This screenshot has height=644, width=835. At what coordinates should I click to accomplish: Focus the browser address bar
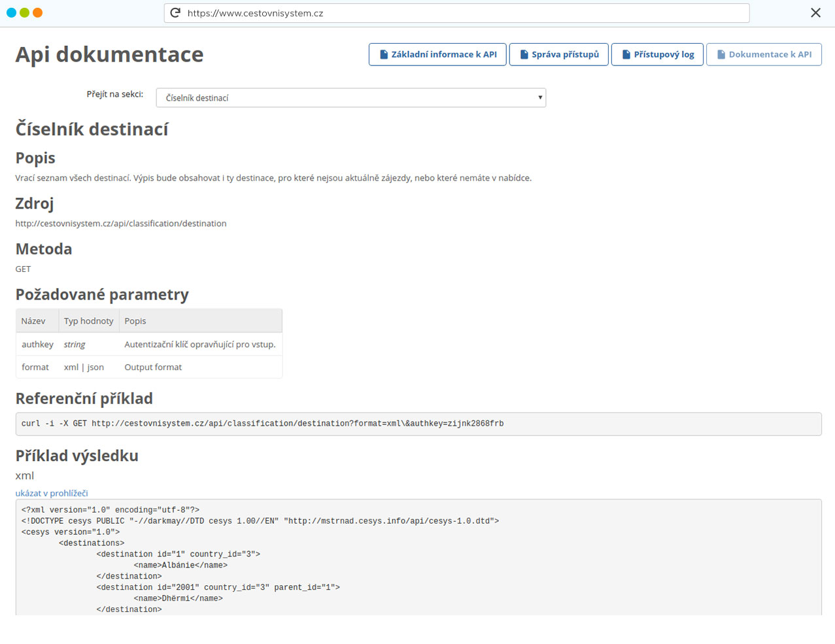[x=458, y=13]
